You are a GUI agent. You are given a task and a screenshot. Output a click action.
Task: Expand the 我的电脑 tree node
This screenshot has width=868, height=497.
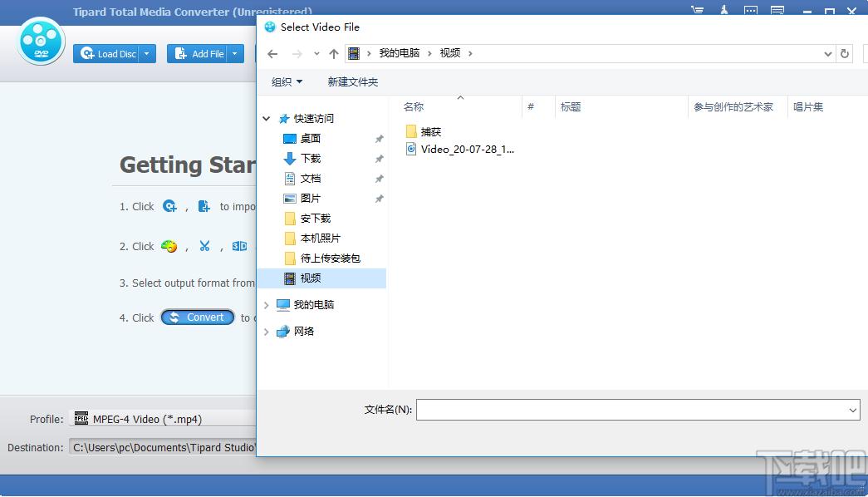pos(267,305)
